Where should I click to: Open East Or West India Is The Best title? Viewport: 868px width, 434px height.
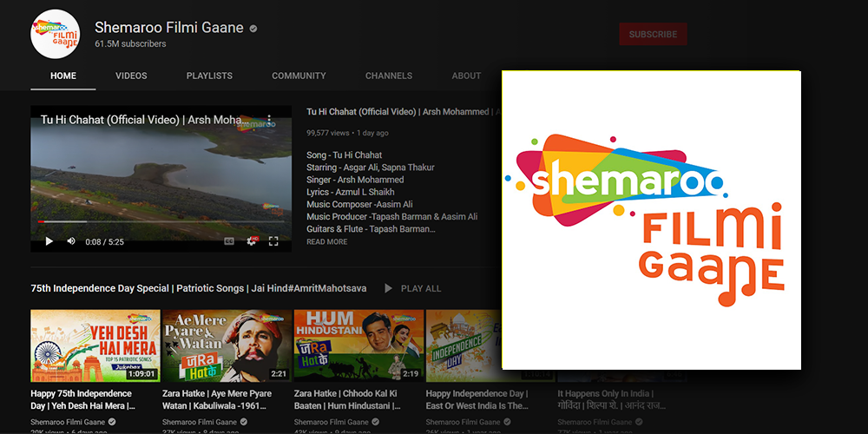pyautogui.click(x=477, y=399)
